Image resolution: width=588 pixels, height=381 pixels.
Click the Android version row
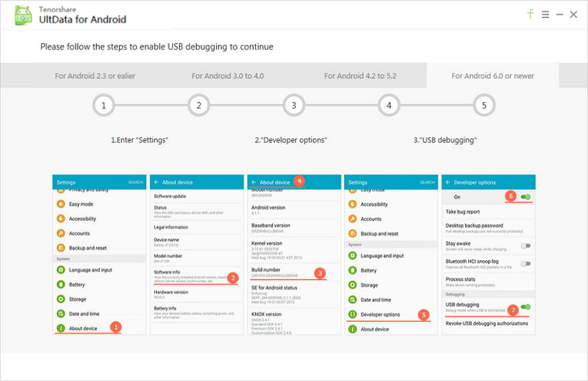[294, 210]
